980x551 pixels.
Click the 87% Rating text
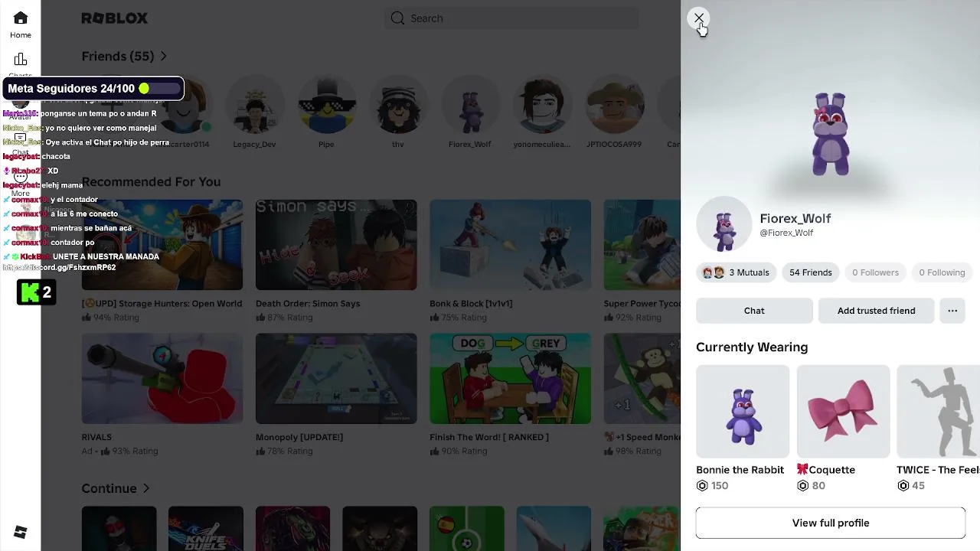289,318
